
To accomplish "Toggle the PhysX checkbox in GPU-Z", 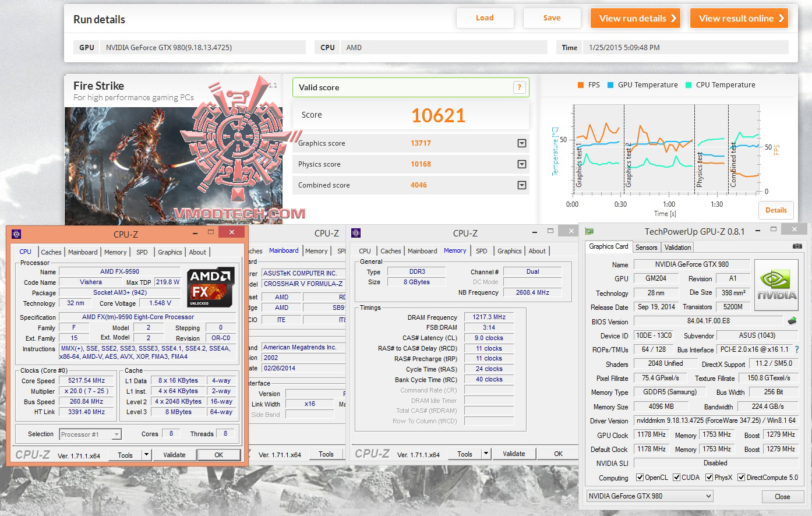I will coord(709,478).
